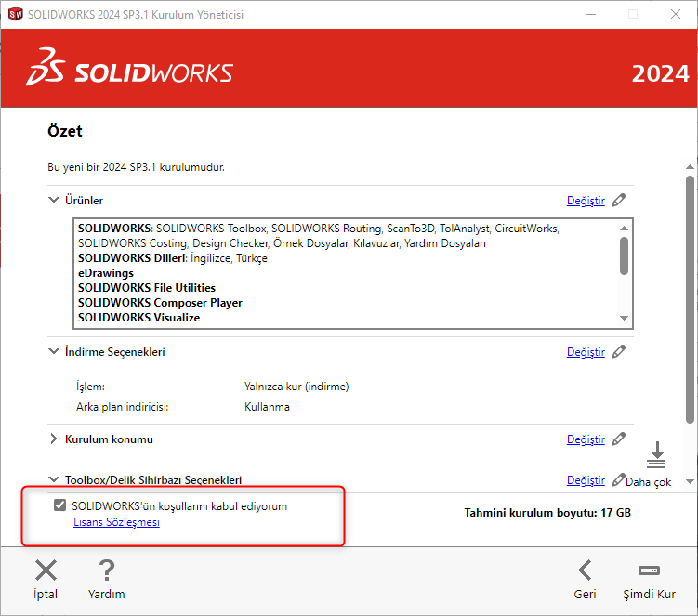Click Değiştir link for Kurulum konumu
The height and width of the screenshot is (616, 698).
pos(586,439)
